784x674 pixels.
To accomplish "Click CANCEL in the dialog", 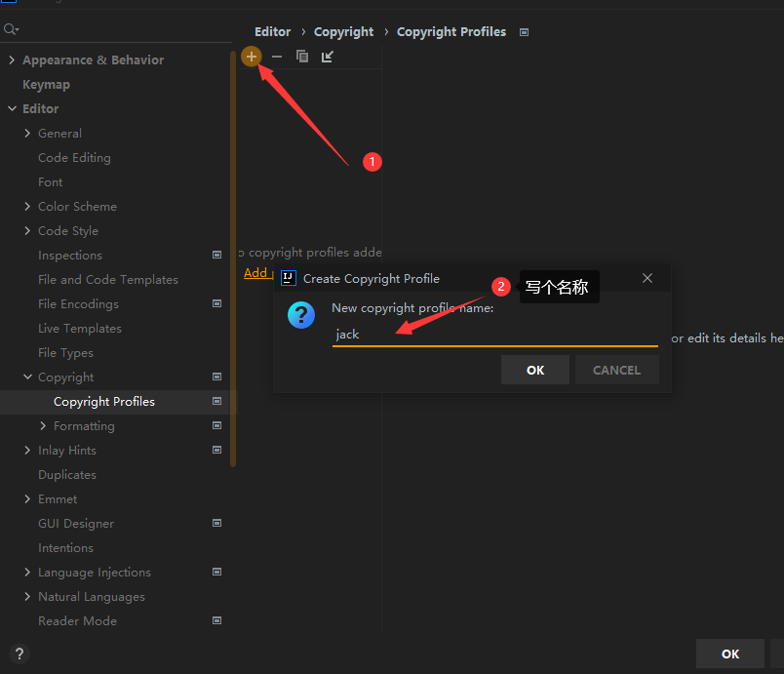I will 616,370.
